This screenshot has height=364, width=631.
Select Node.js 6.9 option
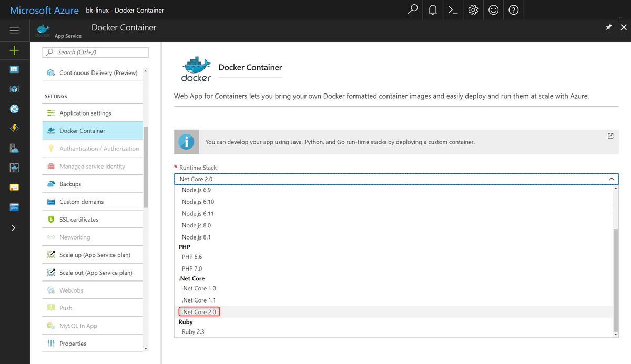point(393,190)
